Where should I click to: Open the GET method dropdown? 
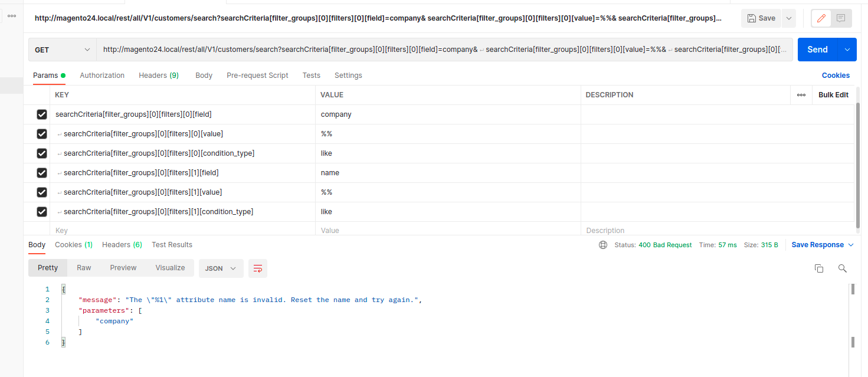(x=63, y=50)
